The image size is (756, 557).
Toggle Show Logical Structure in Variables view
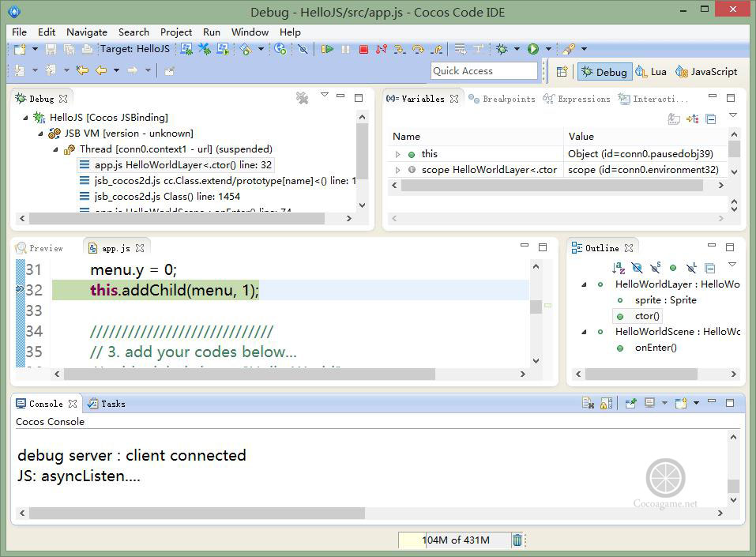click(x=692, y=119)
